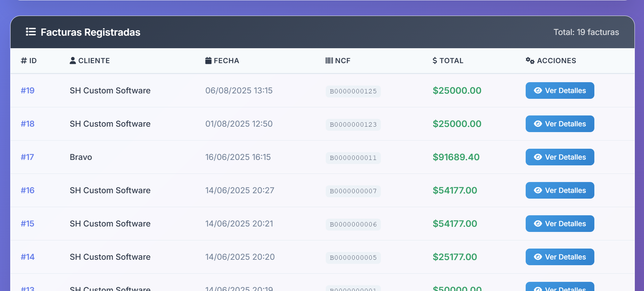Click invoice ID #17
644x291 pixels.
[x=27, y=157]
